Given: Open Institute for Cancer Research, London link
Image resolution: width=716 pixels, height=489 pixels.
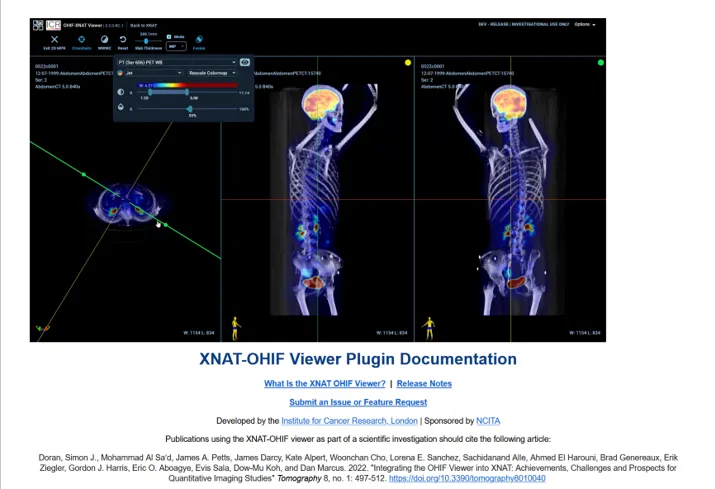Looking at the screenshot, I should coord(349,421).
